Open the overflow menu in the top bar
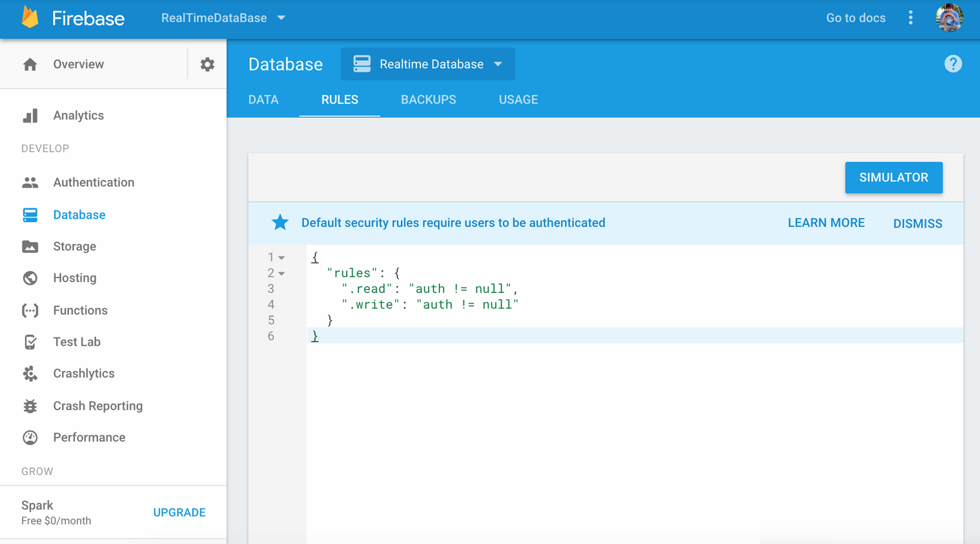This screenshot has width=980, height=544. pyautogui.click(x=910, y=18)
